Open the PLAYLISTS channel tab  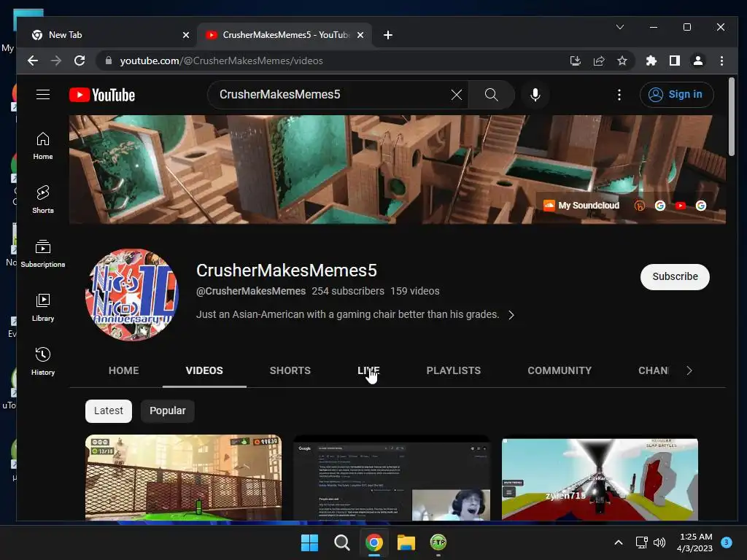click(454, 370)
